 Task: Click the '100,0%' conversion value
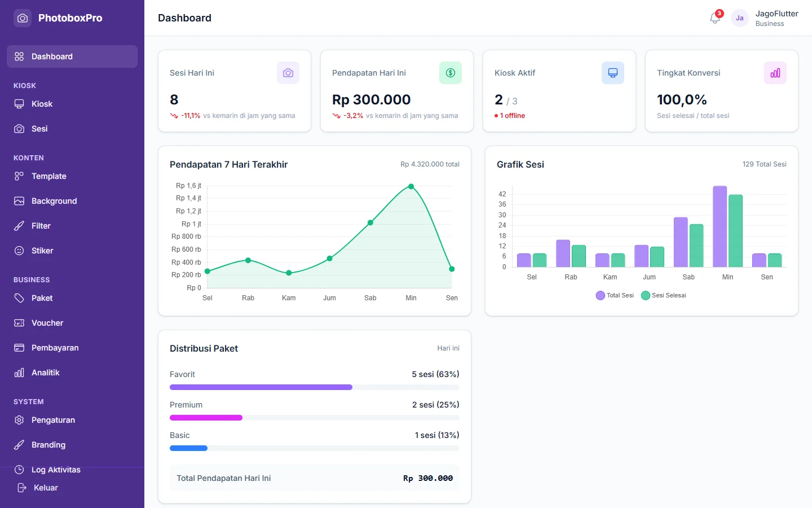click(682, 99)
